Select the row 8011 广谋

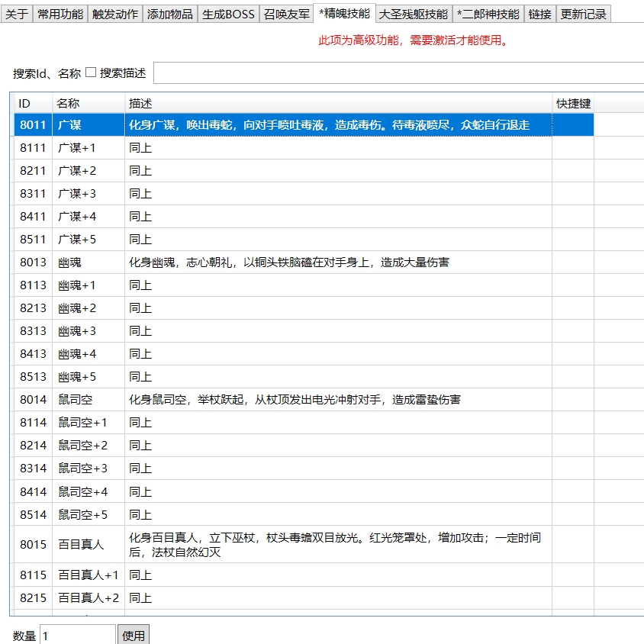point(304,125)
